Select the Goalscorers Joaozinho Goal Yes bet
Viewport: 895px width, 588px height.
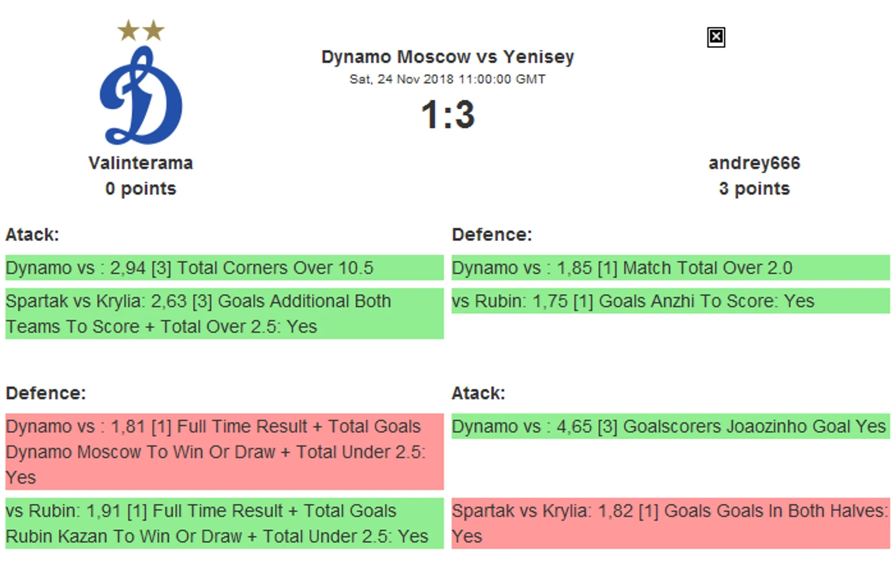[671, 426]
